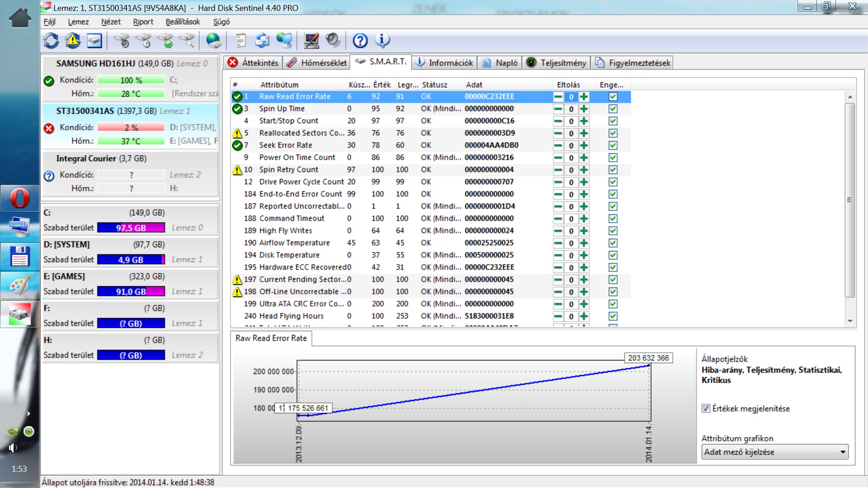Open help with blue question mark icon
This screenshot has height=488, width=868.
[360, 41]
